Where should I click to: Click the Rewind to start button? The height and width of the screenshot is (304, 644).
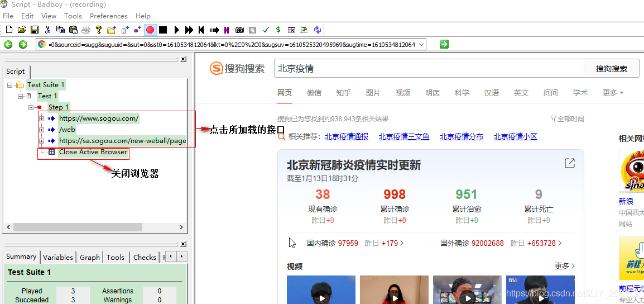pyautogui.click(x=201, y=30)
